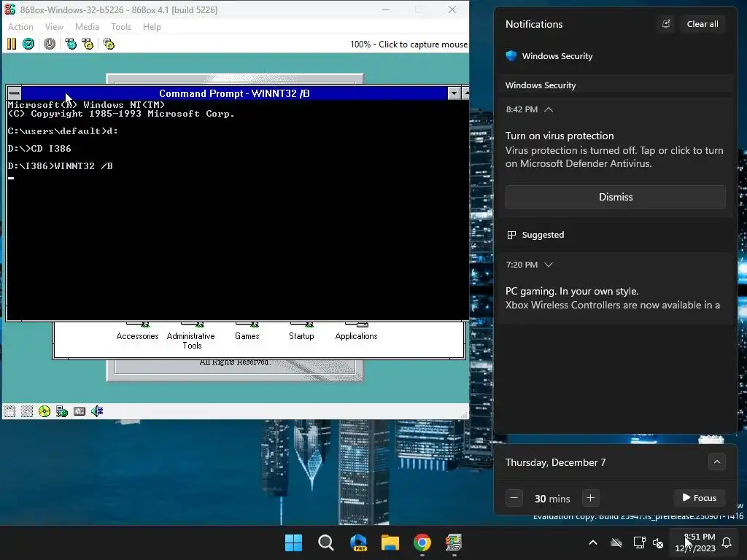The height and width of the screenshot is (560, 747).
Task: Show hidden system tray icons
Action: pyautogui.click(x=593, y=542)
